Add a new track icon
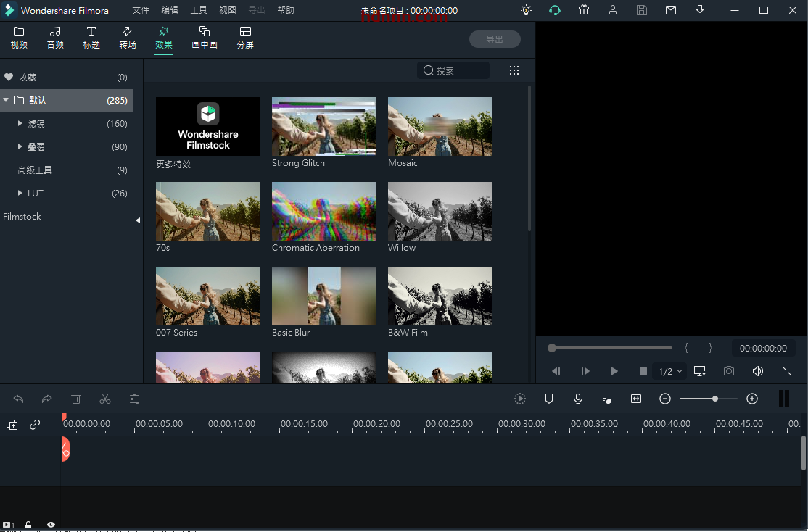 [x=12, y=424]
